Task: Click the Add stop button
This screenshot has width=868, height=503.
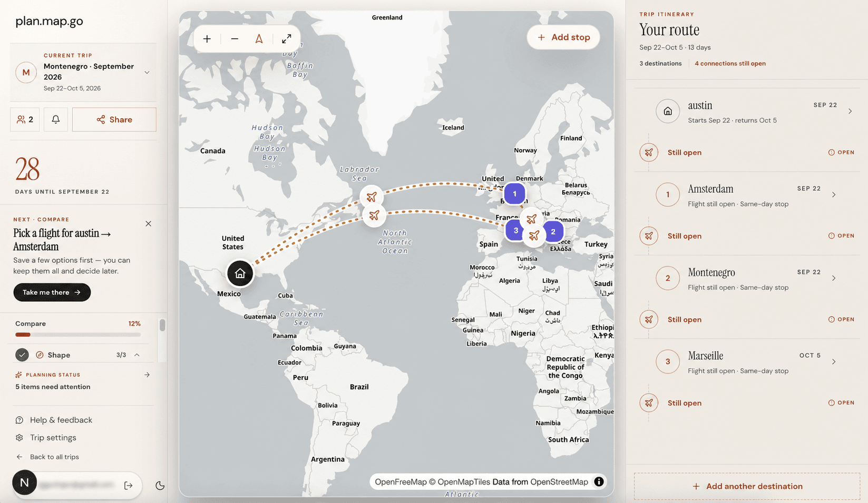Action: point(563,37)
